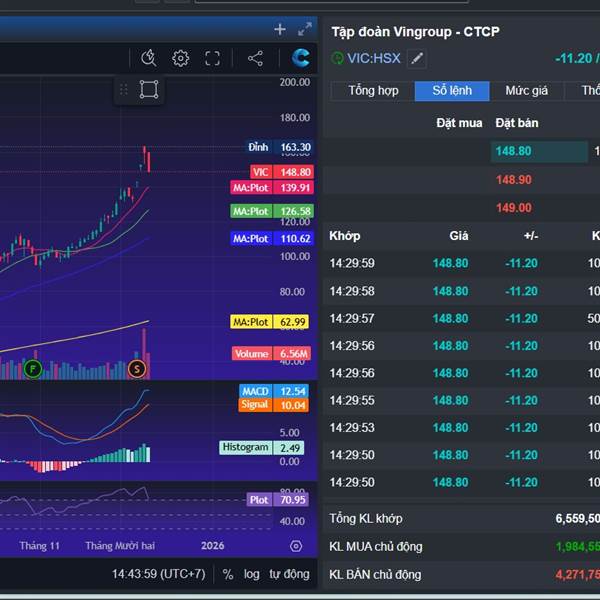This screenshot has height=600, width=600.
Task: Click the 14:29:53 trade row
Action: [x=461, y=427]
